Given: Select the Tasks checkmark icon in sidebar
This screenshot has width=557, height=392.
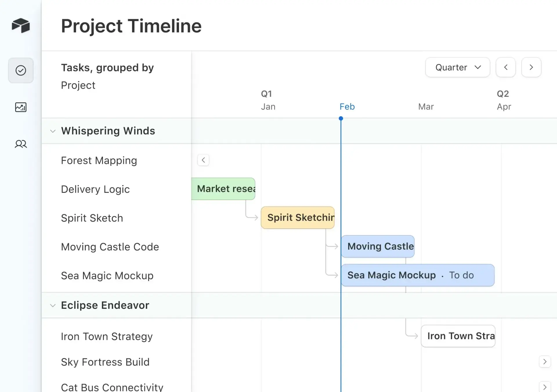Looking at the screenshot, I should click(x=21, y=70).
